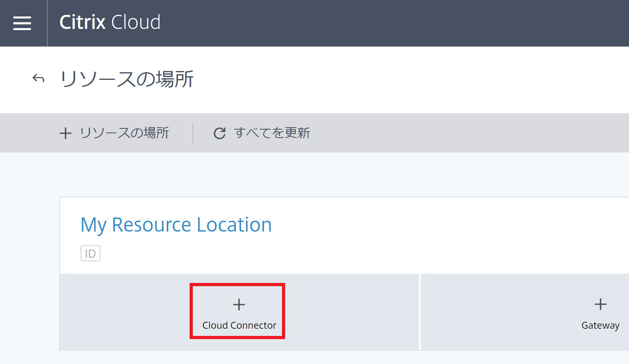
Task: Click the plus icon beside リソースの場所
Action: click(x=65, y=133)
